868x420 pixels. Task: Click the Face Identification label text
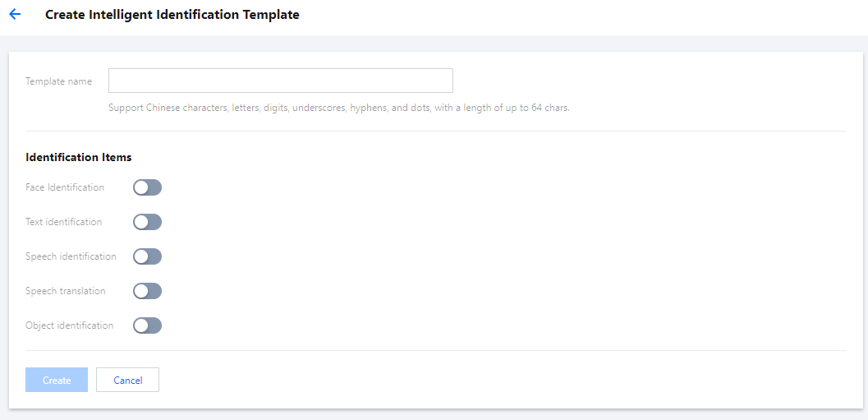tap(65, 187)
